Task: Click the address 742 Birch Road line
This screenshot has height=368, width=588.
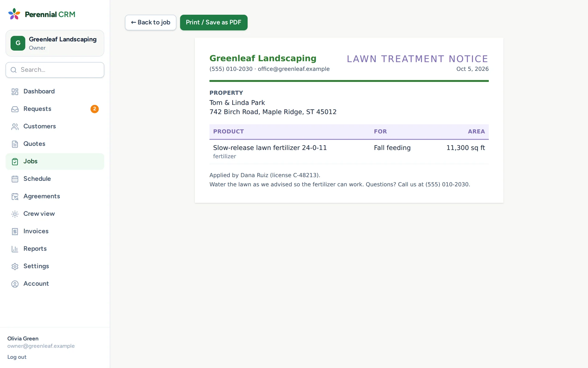Action: coord(273,112)
